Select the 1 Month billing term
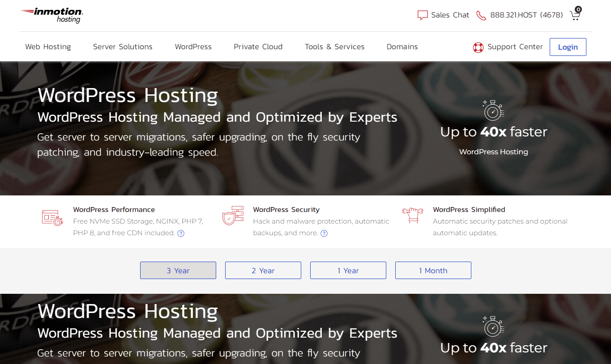This screenshot has height=364, width=611. 433,271
